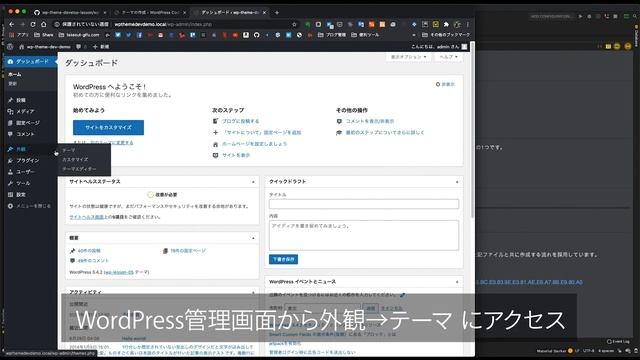Image resolution: width=640 pixels, height=360 pixels.
Task: Click the 下書き保存 button
Action: point(283,259)
